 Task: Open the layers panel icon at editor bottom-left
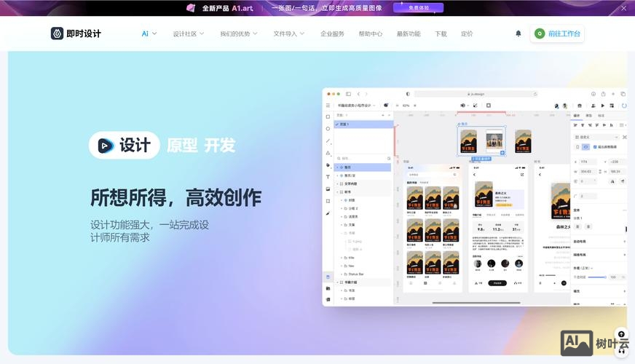(328, 277)
